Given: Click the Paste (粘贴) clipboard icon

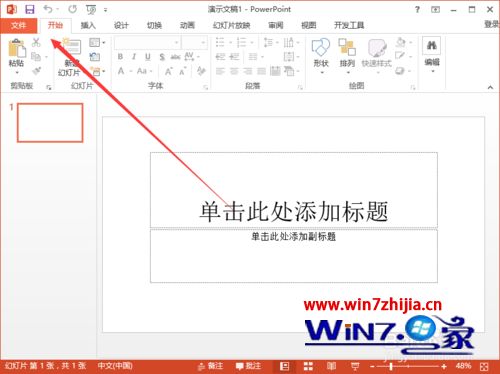Looking at the screenshot, I should click(x=17, y=49).
